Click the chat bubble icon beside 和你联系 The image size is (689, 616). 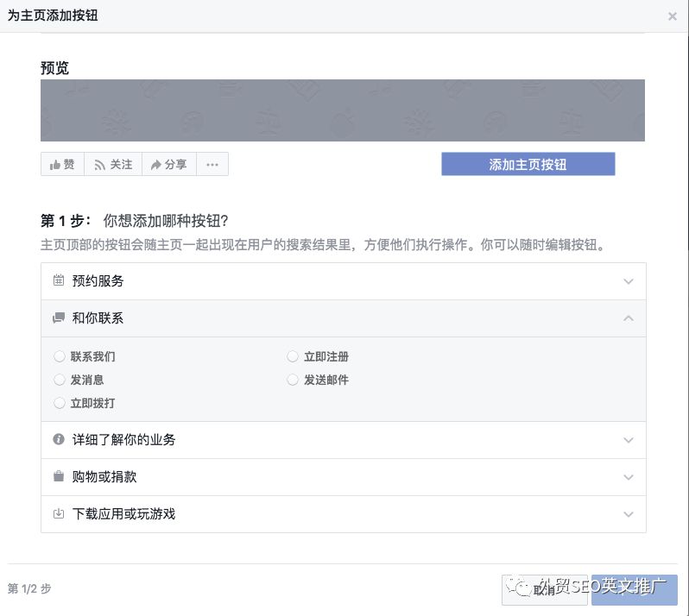59,318
